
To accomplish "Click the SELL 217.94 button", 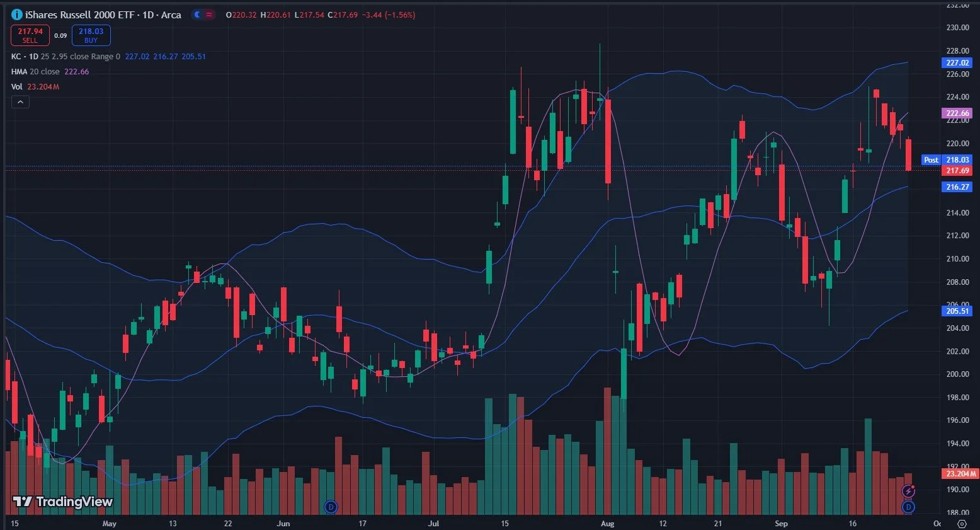I will (30, 35).
